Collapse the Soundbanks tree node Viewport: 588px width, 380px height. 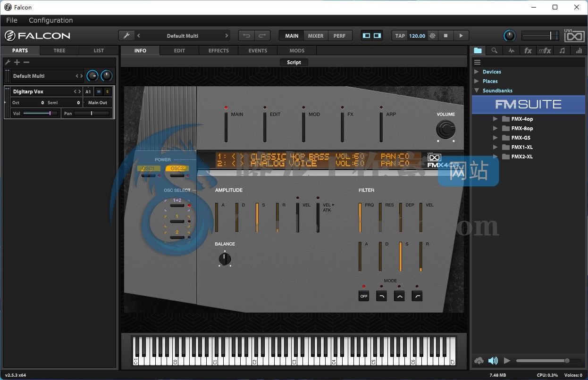(476, 91)
